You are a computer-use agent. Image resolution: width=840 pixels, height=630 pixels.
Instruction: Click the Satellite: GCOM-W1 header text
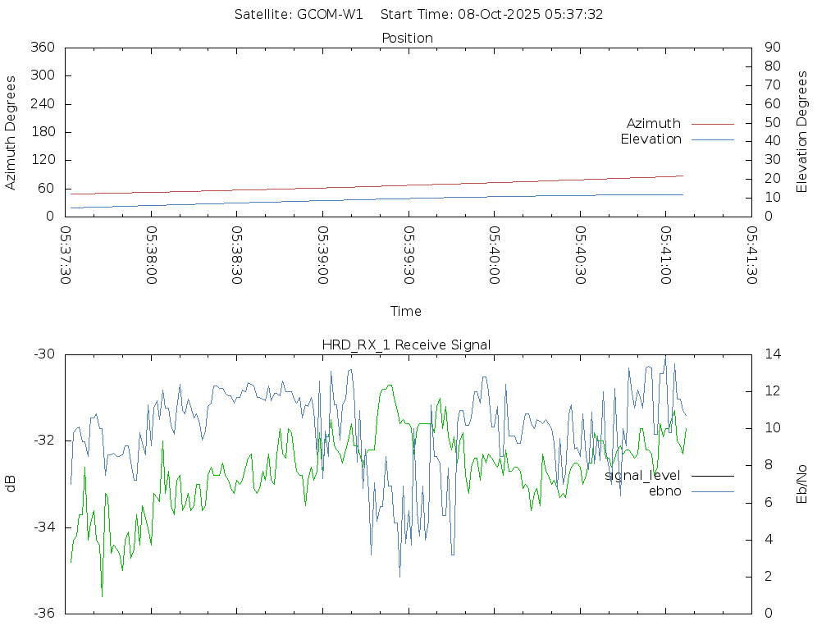[x=299, y=15]
